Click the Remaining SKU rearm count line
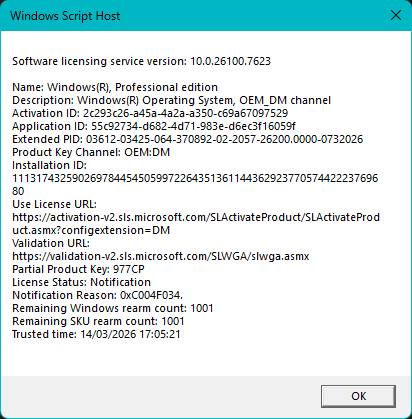Image resolution: width=412 pixels, height=419 pixels. pos(98,321)
